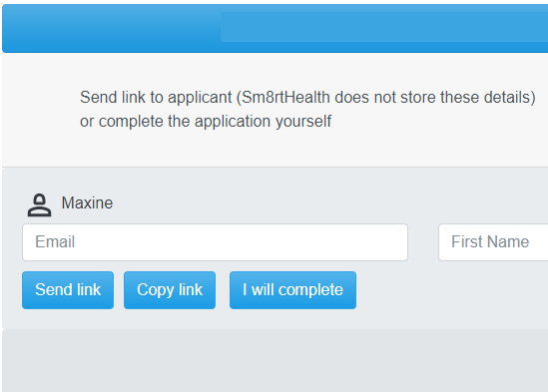Click the word 'Send' on the blue button
Viewport: 548px width, 392px height.
click(x=54, y=289)
